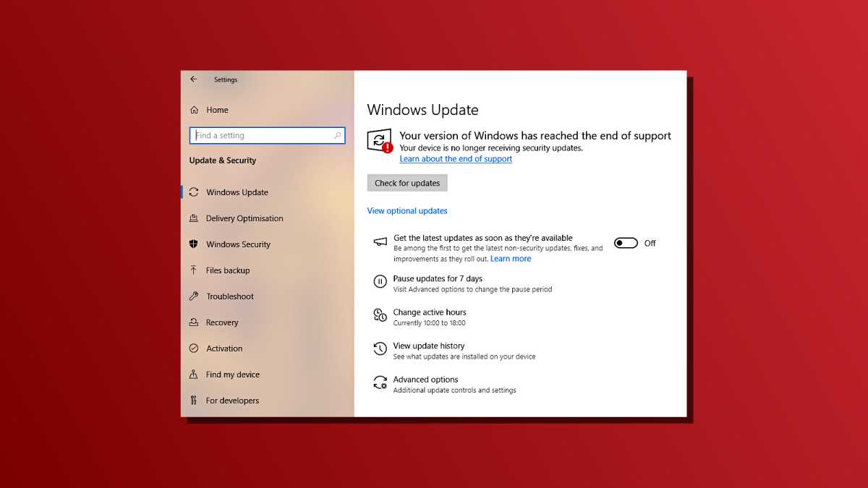Click the Change active hours clock icon
Viewport: 868px width, 488px height.
point(380,316)
